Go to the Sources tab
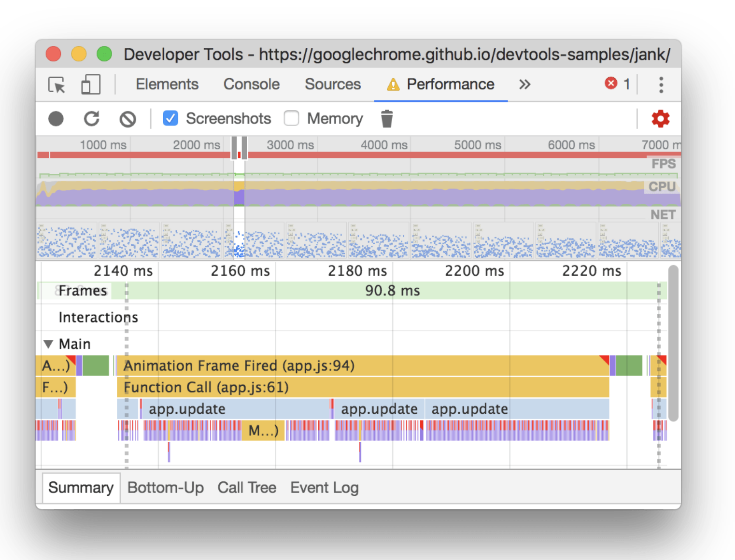This screenshot has height=560, width=735. pyautogui.click(x=333, y=84)
